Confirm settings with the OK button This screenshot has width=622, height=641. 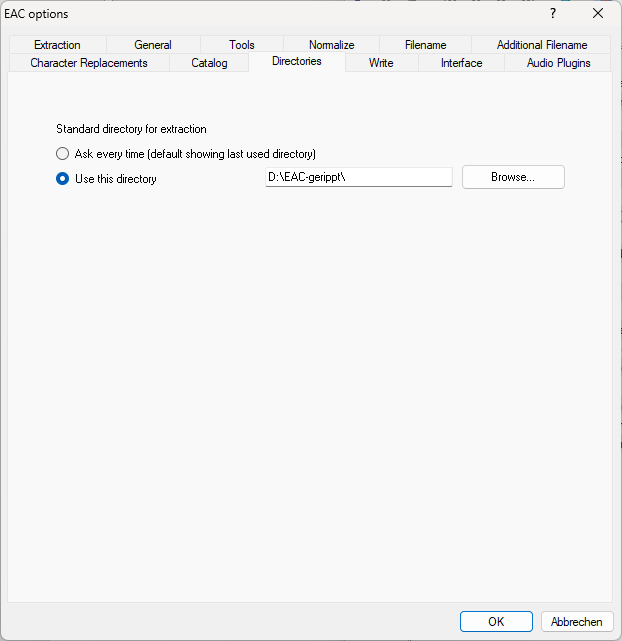click(x=496, y=621)
